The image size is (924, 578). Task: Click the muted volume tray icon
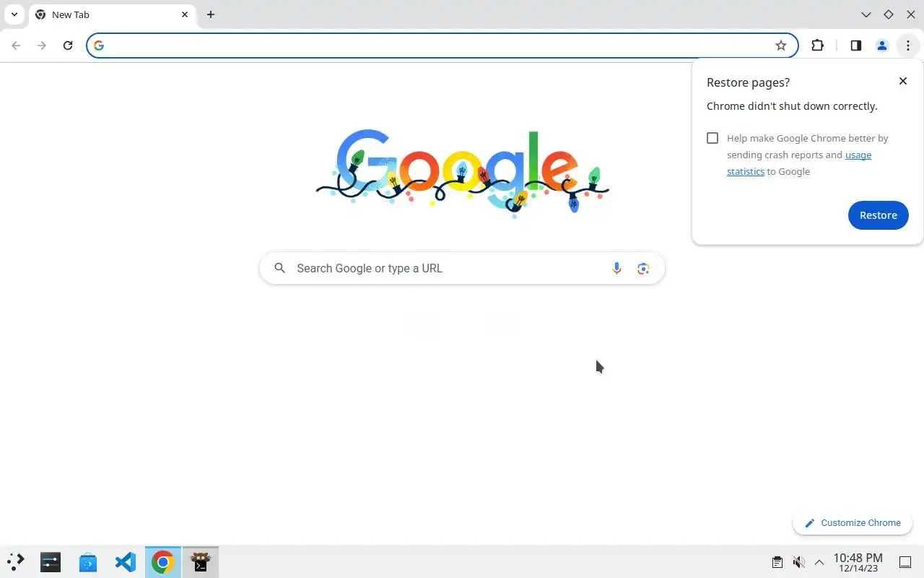pyautogui.click(x=798, y=562)
